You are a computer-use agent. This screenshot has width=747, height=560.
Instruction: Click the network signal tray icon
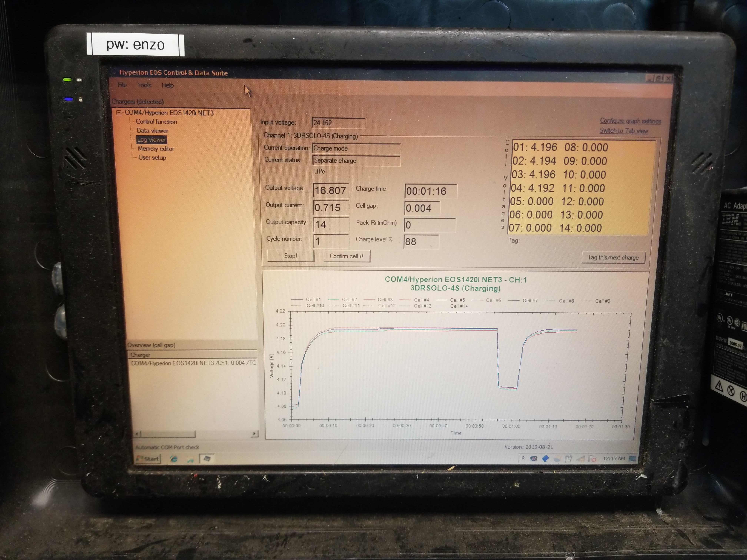[x=580, y=458]
